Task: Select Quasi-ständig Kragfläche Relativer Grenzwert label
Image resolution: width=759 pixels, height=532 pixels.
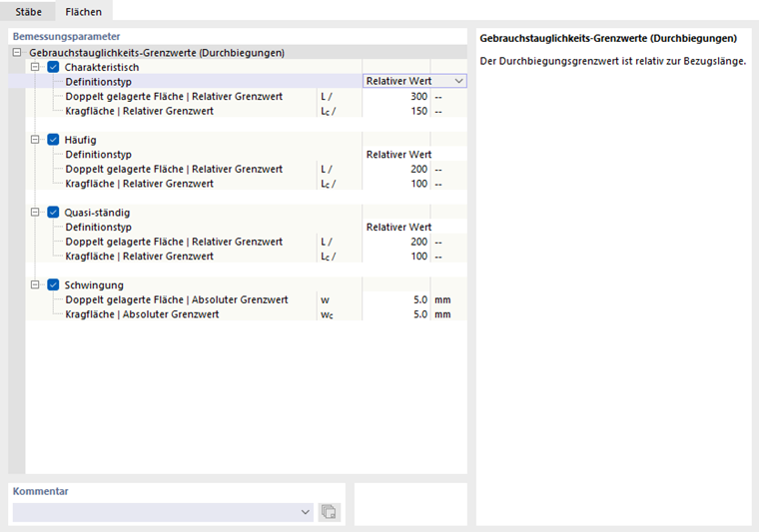Action: tap(140, 256)
